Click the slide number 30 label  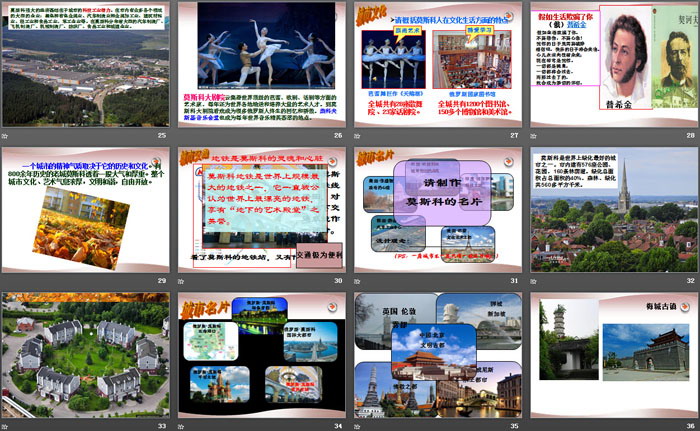click(338, 281)
